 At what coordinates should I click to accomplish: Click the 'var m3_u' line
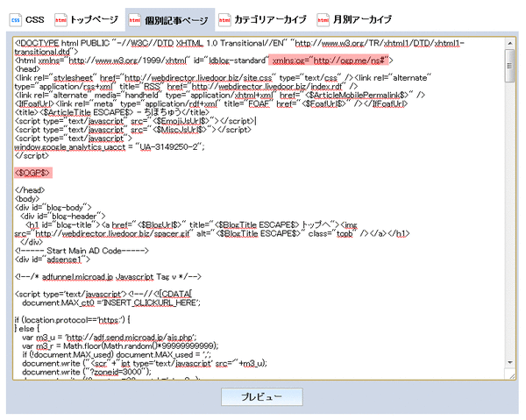tap(110, 338)
